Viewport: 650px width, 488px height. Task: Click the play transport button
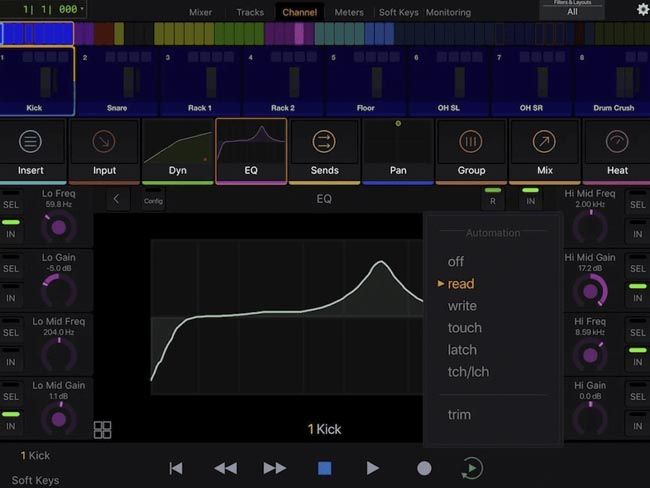(373, 469)
